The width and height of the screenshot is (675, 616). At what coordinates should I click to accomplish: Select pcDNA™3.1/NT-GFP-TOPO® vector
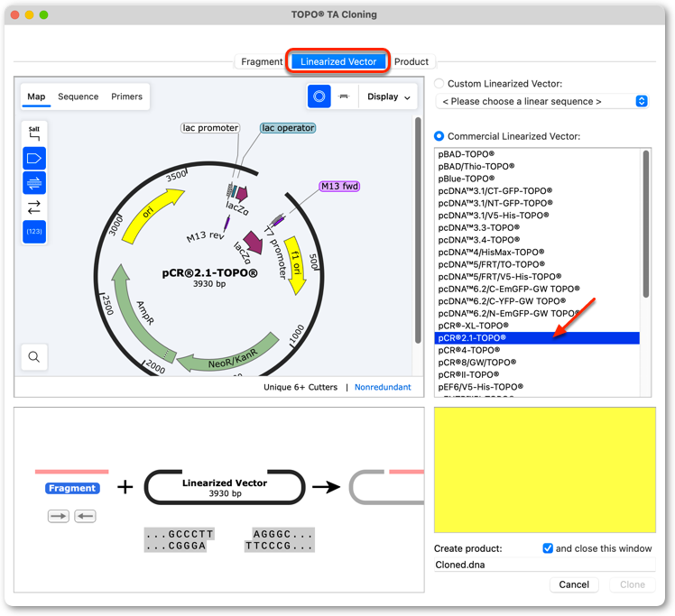pyautogui.click(x=537, y=203)
